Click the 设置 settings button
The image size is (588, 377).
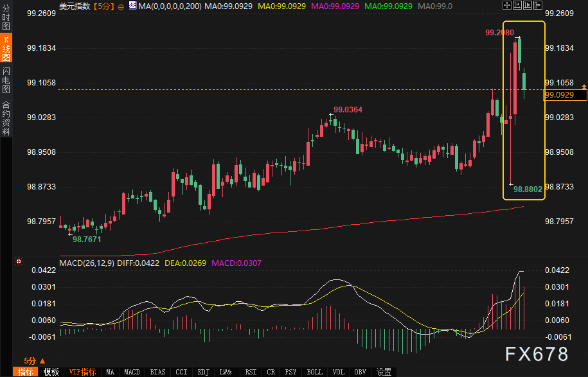tap(384, 372)
